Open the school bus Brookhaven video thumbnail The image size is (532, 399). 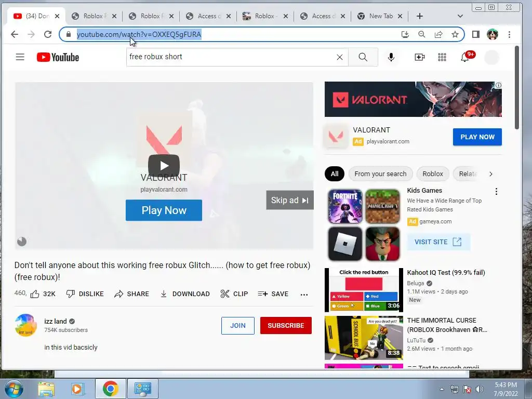pos(364,338)
